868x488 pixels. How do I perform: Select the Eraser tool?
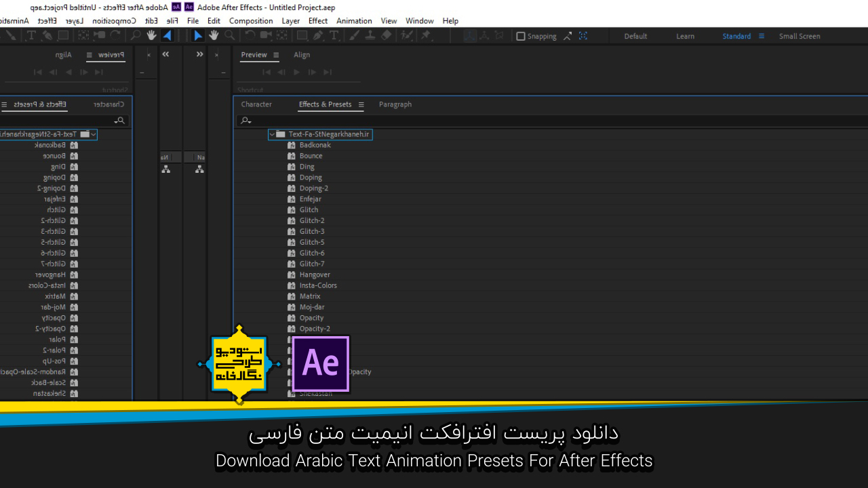(x=387, y=35)
